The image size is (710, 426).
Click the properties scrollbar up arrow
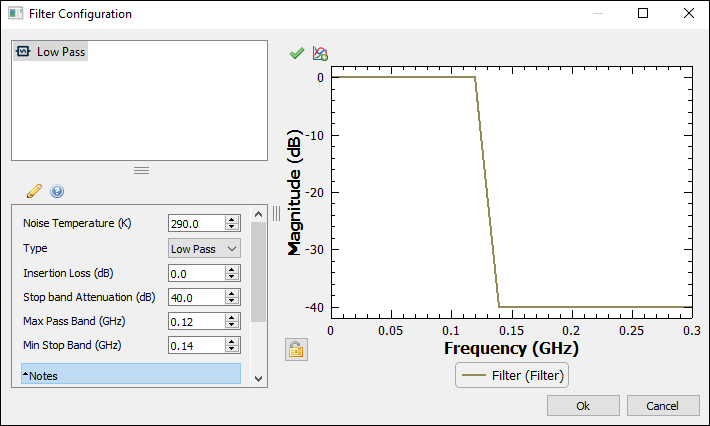[259, 214]
